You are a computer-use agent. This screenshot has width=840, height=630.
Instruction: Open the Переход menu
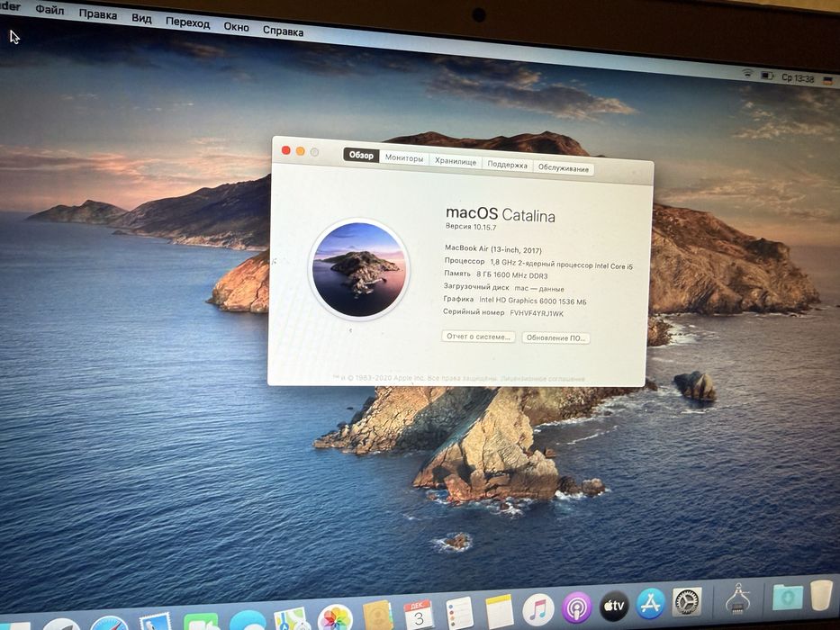pos(187,22)
